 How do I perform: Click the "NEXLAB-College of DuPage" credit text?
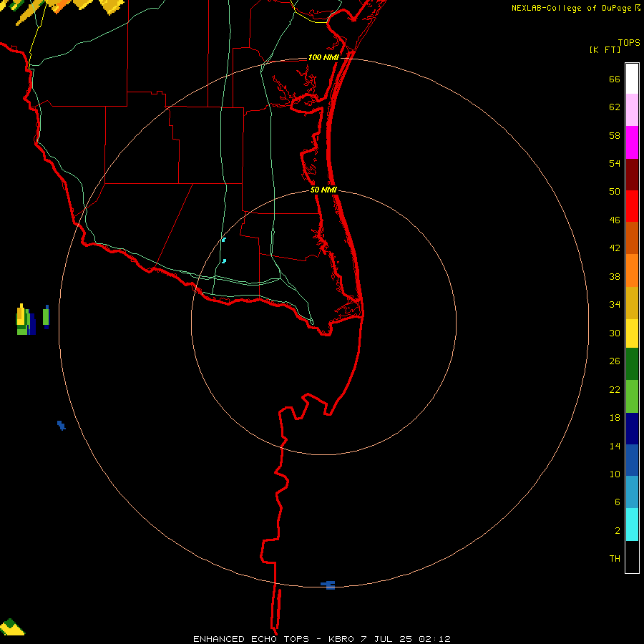point(571,8)
